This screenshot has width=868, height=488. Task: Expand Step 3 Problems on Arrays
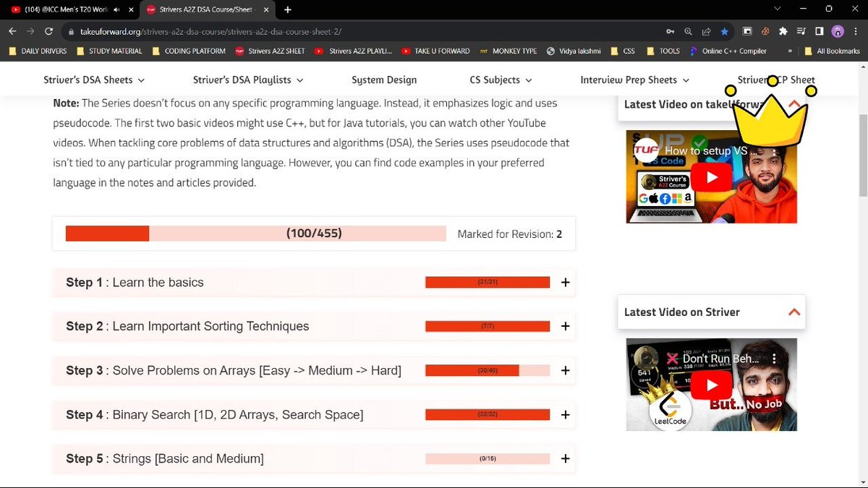[x=566, y=371]
